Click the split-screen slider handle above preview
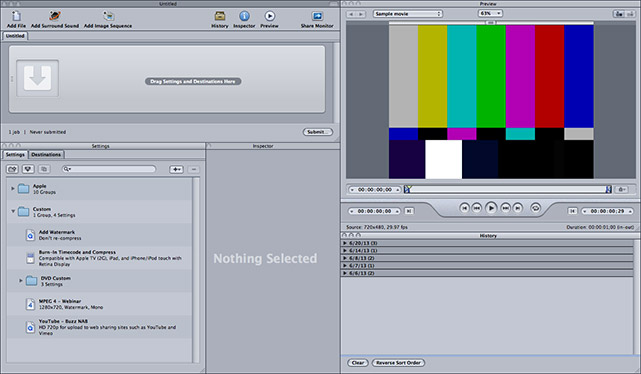This screenshot has height=374, width=641. (x=491, y=23)
